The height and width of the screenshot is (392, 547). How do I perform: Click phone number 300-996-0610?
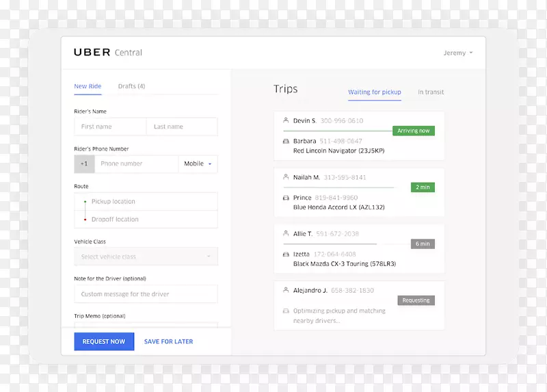coord(341,121)
